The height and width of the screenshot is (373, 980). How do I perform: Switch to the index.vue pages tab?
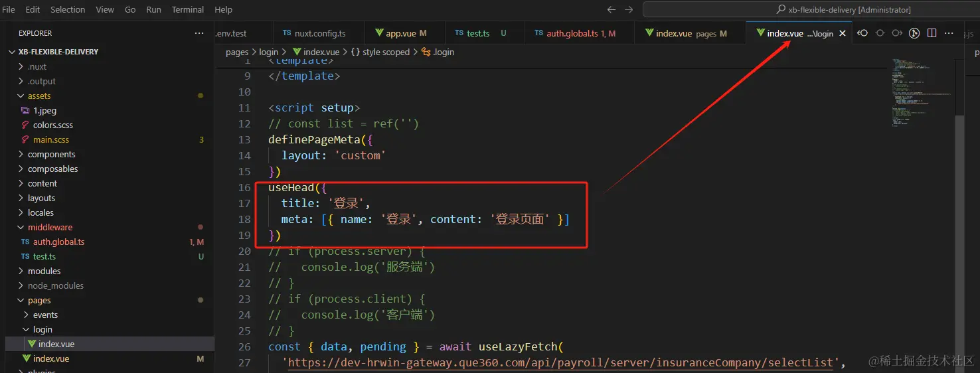click(x=690, y=33)
